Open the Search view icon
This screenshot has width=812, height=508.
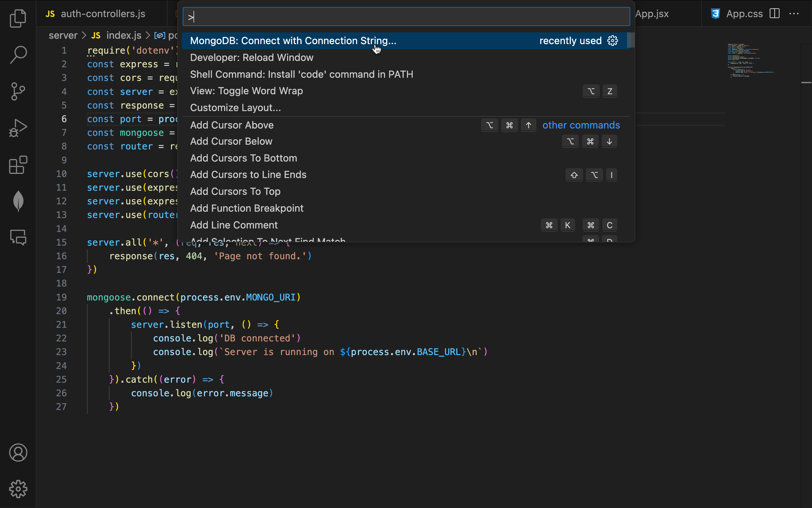pyautogui.click(x=18, y=55)
